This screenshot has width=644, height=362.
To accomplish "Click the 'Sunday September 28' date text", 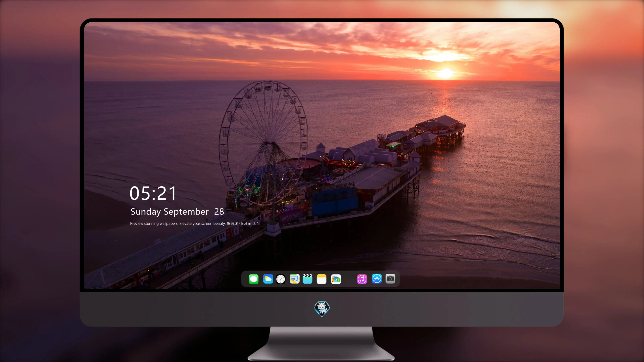I will pyautogui.click(x=177, y=212).
